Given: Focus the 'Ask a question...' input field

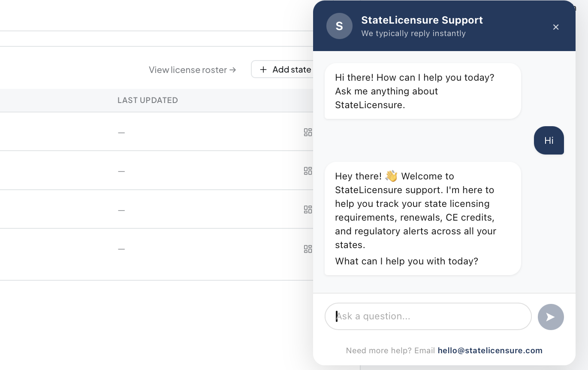Looking at the screenshot, I should click(428, 316).
